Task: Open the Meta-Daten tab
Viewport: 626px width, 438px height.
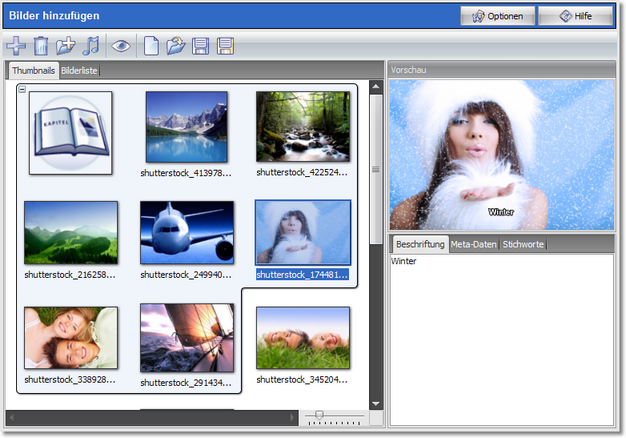Action: (474, 244)
